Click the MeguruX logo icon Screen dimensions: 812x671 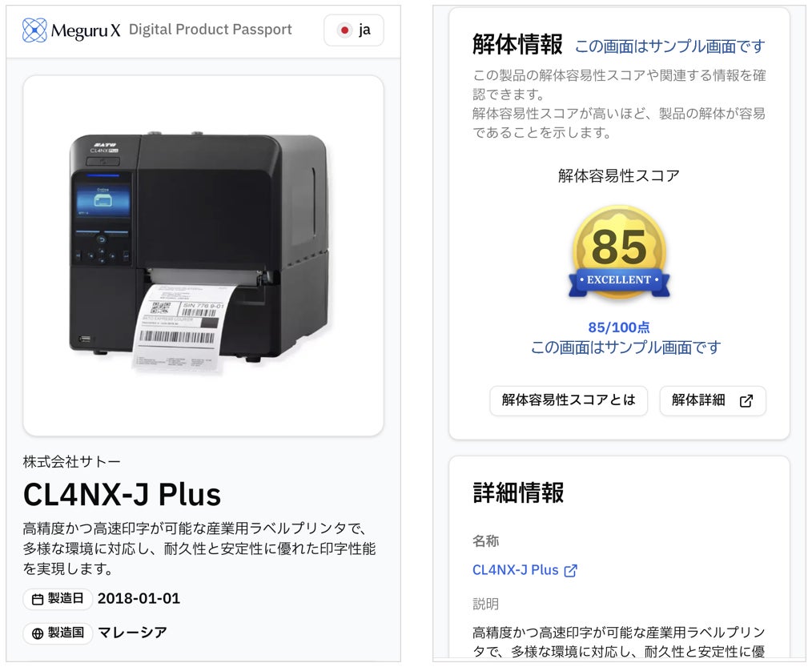(34, 30)
